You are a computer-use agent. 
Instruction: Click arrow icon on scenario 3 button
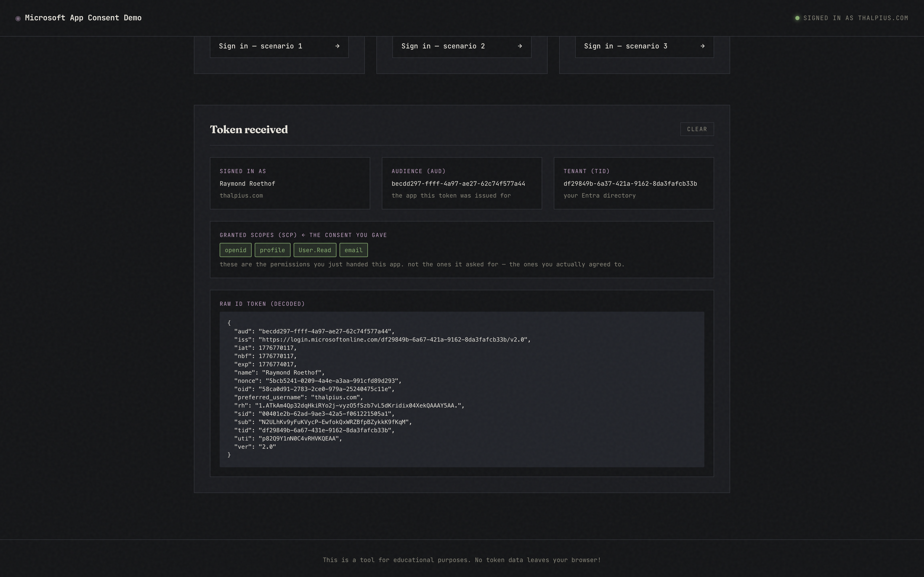pos(702,46)
